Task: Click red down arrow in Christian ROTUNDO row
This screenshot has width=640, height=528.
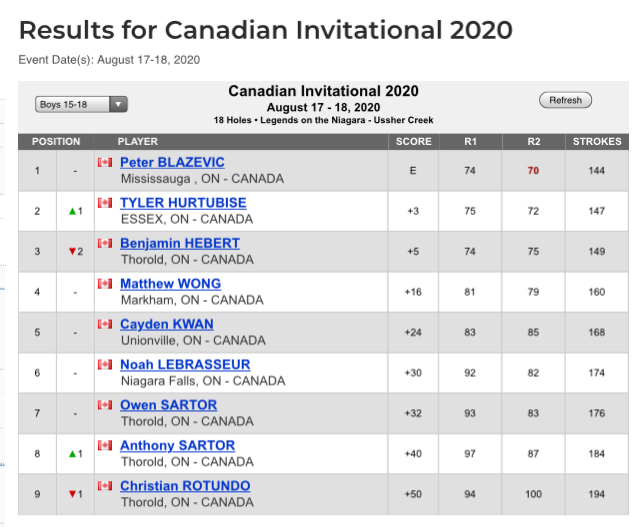Action: tap(72, 494)
